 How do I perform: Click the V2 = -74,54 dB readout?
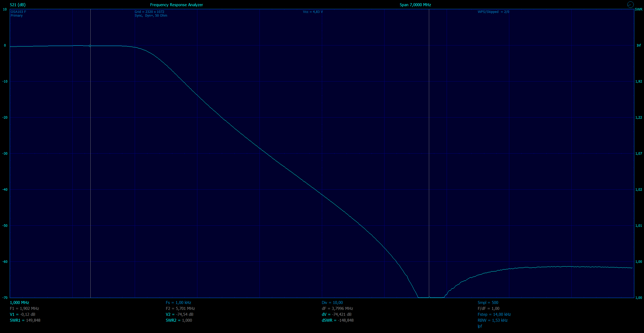179,314
